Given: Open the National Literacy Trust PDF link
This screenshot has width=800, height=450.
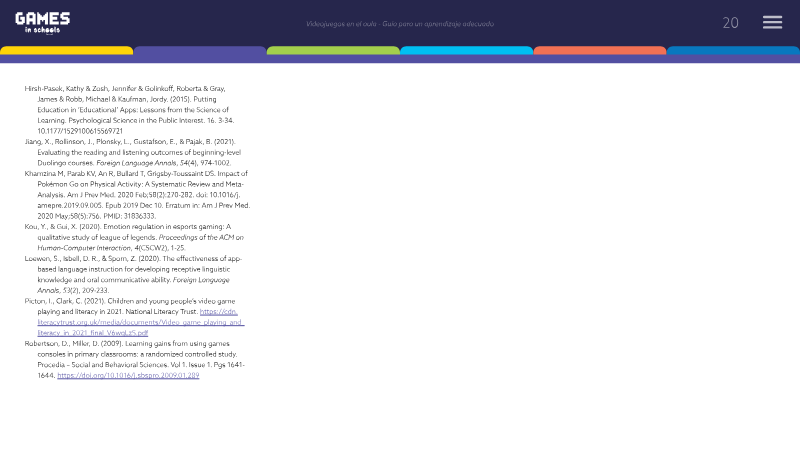Looking at the screenshot, I should click(x=140, y=322).
